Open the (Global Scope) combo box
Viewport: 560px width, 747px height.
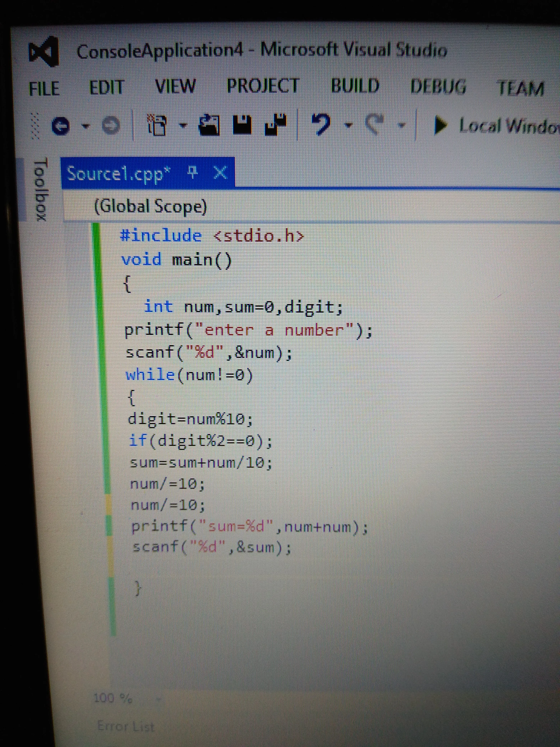pyautogui.click(x=150, y=206)
